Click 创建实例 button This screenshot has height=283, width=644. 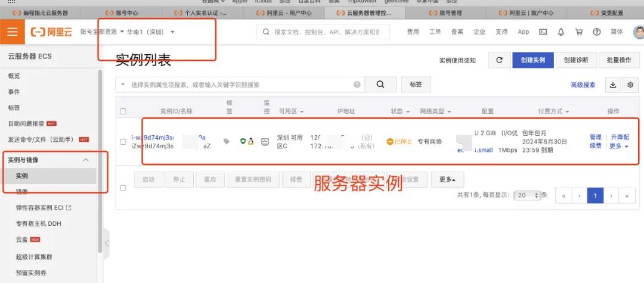[532, 60]
